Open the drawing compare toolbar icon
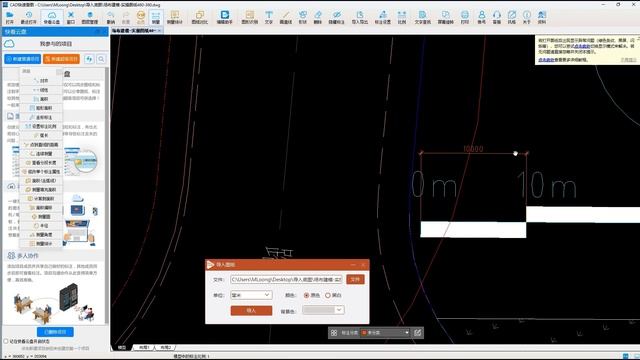This screenshot has height=360, width=640. click(x=200, y=17)
